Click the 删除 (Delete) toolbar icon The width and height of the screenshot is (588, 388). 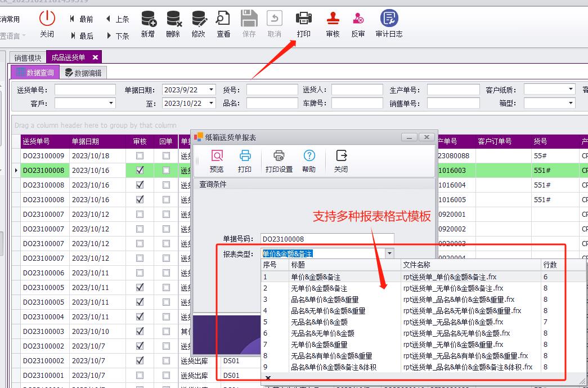pyautogui.click(x=173, y=24)
